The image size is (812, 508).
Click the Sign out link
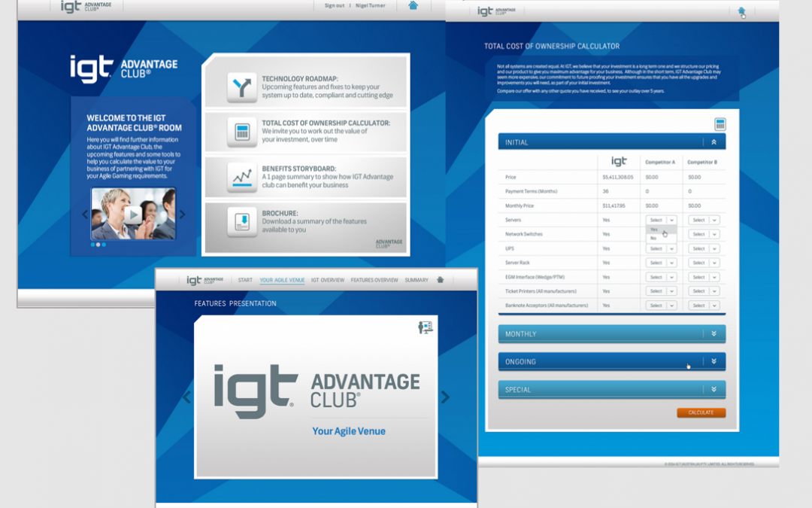click(334, 6)
